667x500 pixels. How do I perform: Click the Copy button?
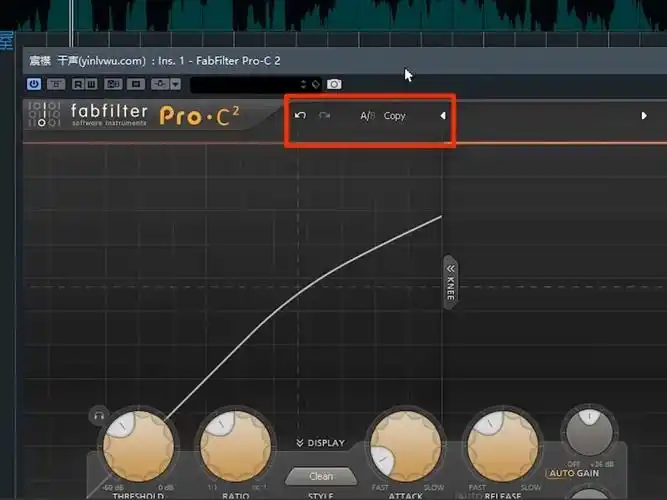pos(394,116)
